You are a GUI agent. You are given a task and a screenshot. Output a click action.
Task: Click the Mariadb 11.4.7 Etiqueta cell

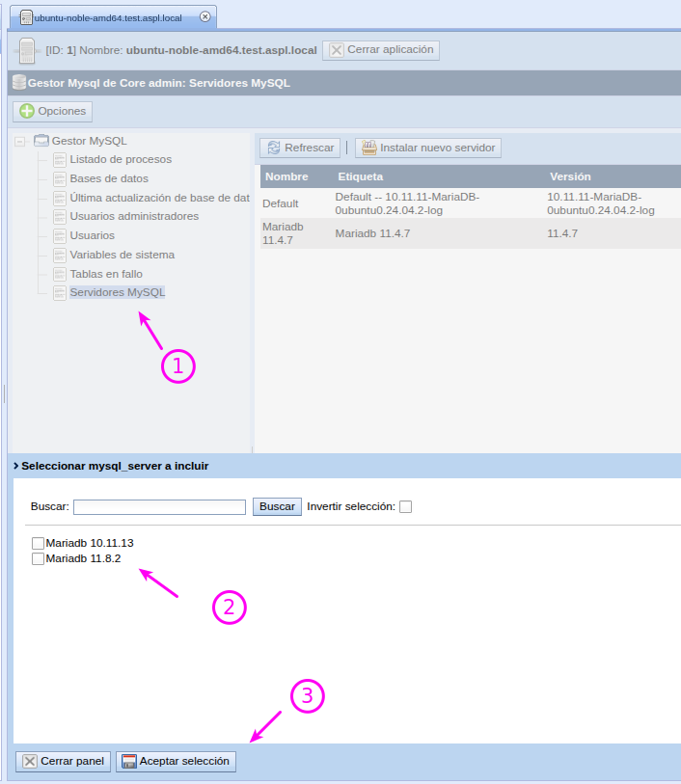click(x=372, y=233)
